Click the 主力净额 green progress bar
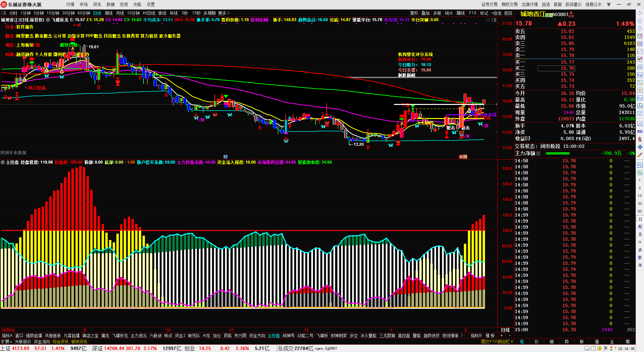644x352 pixels. 557,154
